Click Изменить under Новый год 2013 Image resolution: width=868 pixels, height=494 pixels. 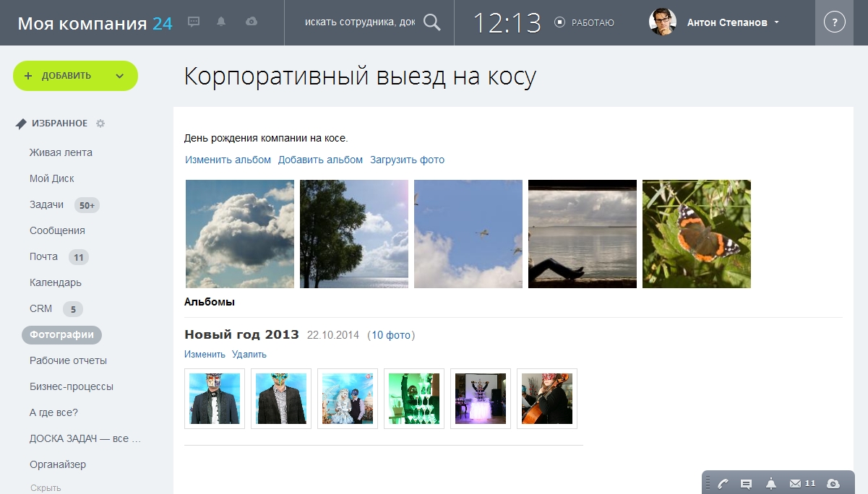tap(205, 355)
